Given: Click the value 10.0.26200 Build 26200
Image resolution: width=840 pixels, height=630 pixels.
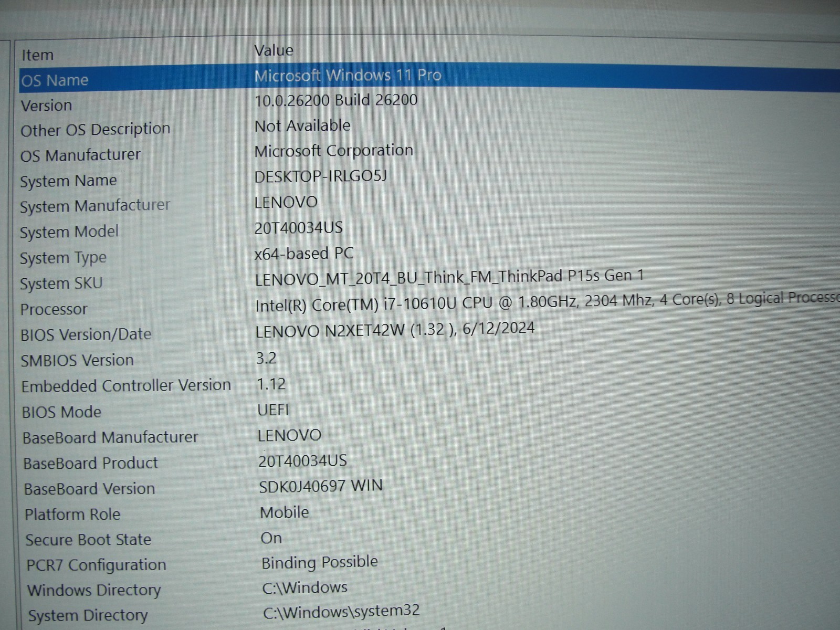Looking at the screenshot, I should click(x=336, y=100).
